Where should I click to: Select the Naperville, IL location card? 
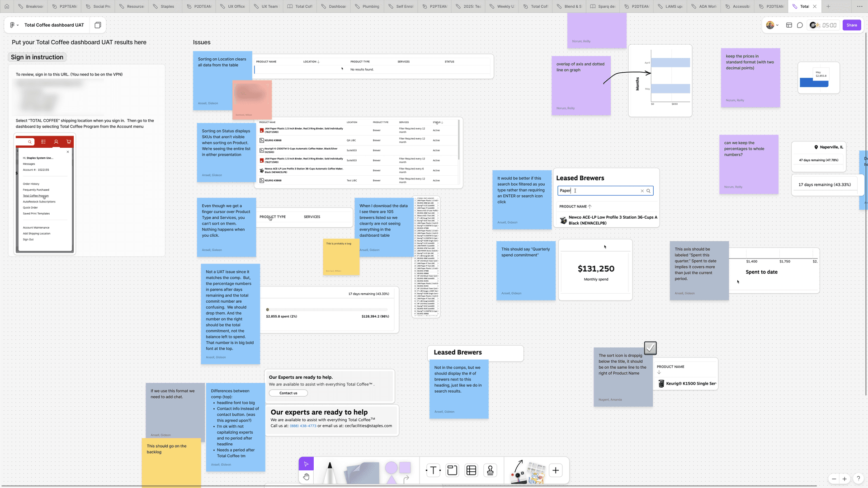pyautogui.click(x=819, y=156)
